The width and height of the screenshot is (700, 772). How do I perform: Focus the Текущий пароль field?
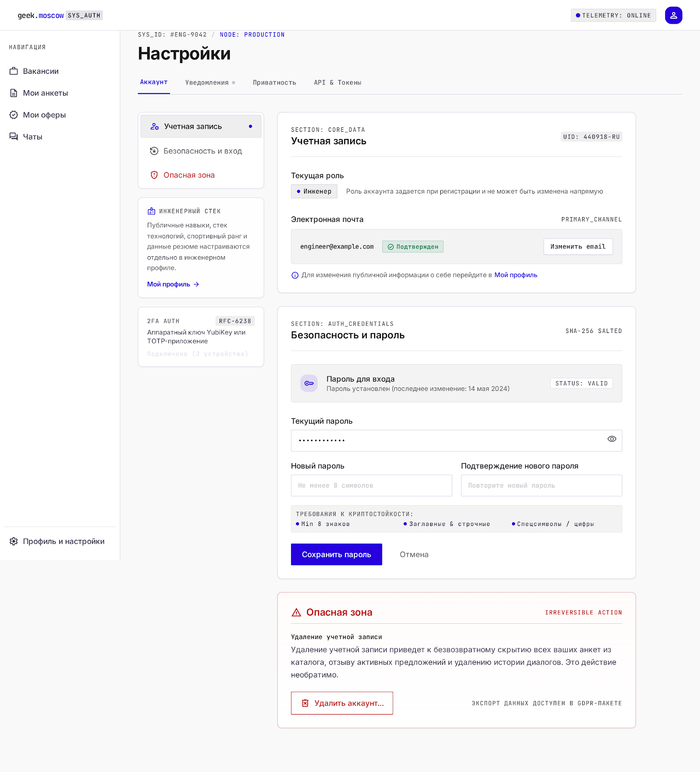click(x=456, y=441)
